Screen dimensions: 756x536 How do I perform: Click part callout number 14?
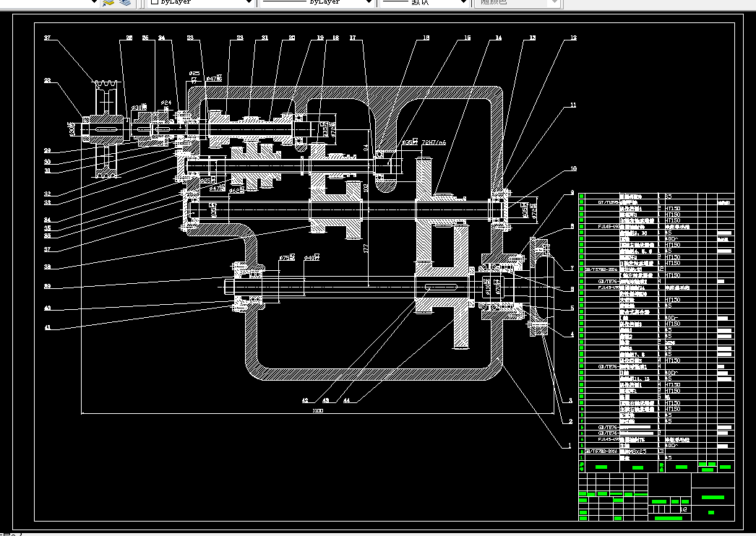[499, 38]
